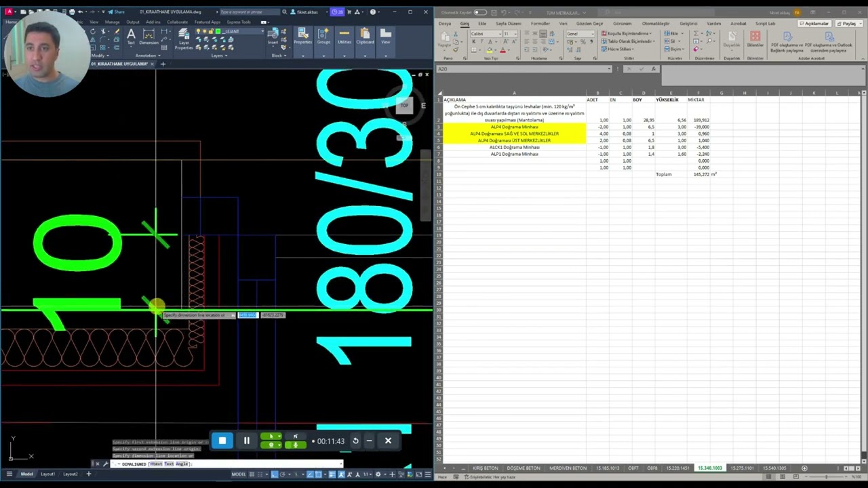Switch to the MERDİVEN BETON sheet
The height and width of the screenshot is (488, 868).
568,468
